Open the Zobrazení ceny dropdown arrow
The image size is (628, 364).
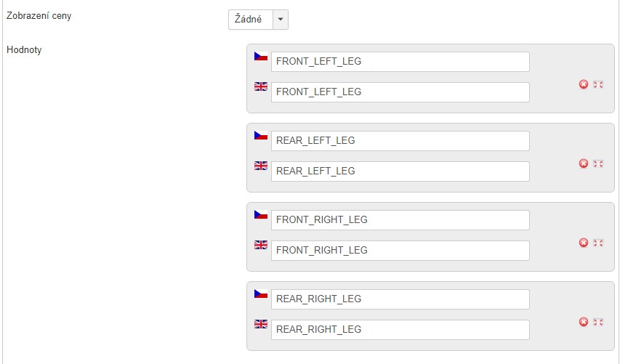tap(280, 20)
